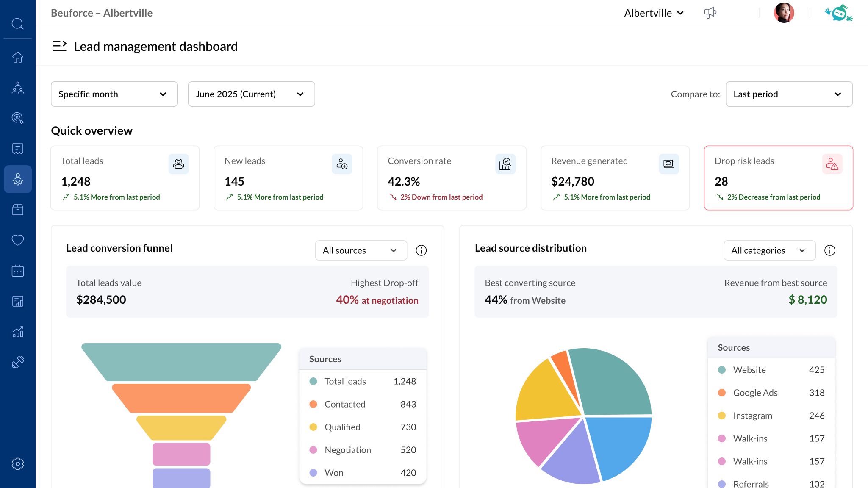Viewport: 868px width, 488px height.
Task: Click the user profile avatar
Action: coord(784,13)
